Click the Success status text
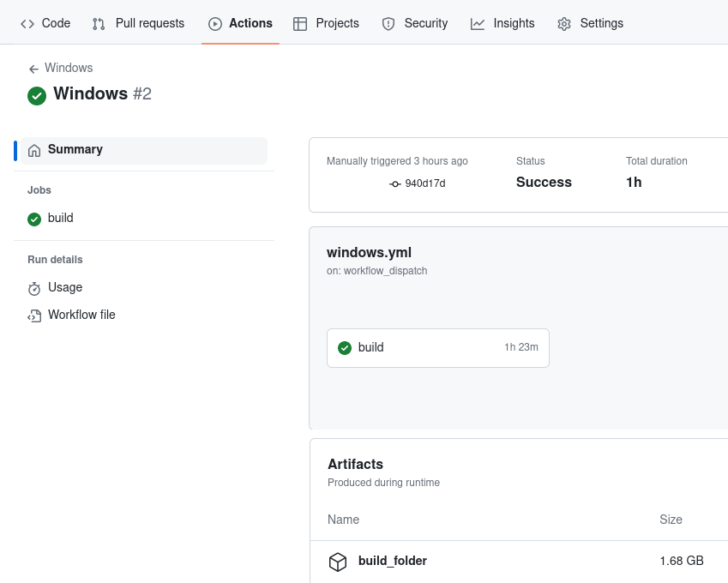 coord(544,182)
